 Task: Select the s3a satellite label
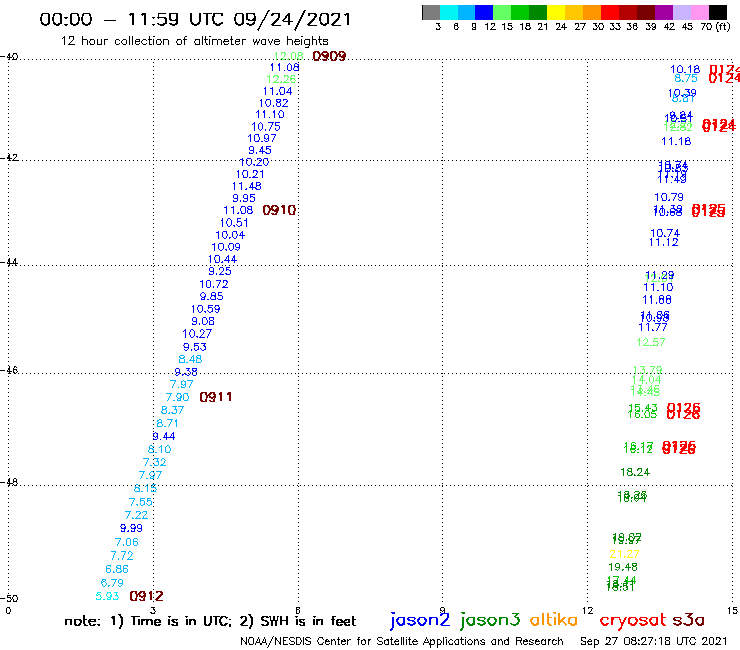[689, 620]
